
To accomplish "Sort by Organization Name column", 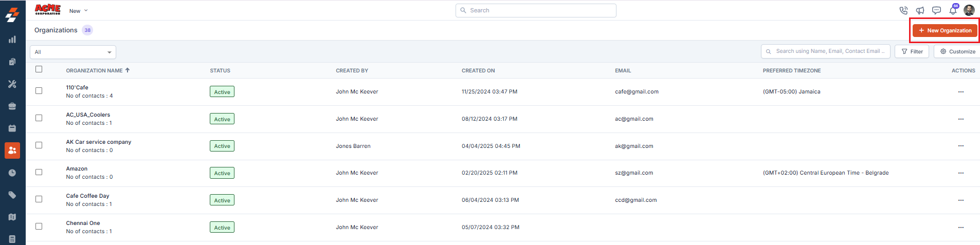I will (x=98, y=70).
